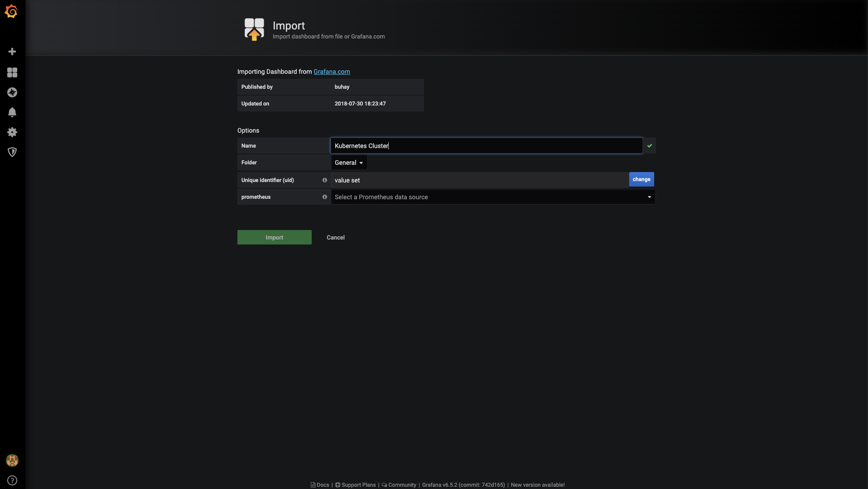Screen dimensions: 868x489
Task: Open the user profile avatar
Action: (12, 460)
